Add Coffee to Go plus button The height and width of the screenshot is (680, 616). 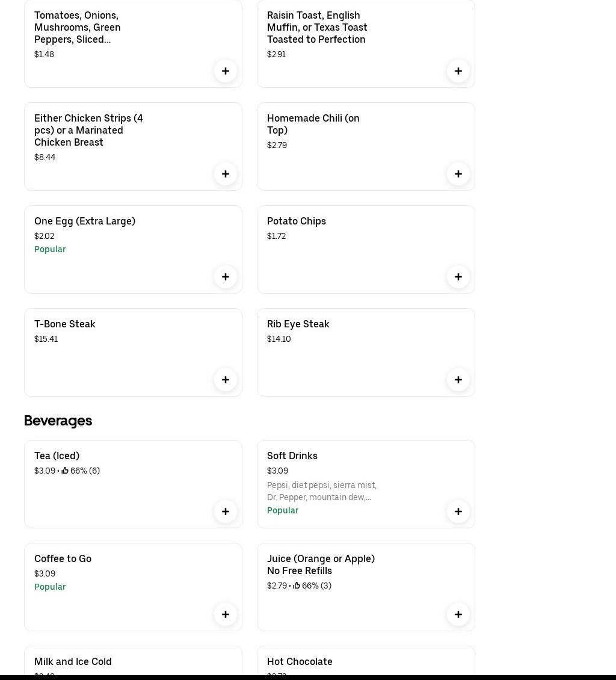(226, 614)
